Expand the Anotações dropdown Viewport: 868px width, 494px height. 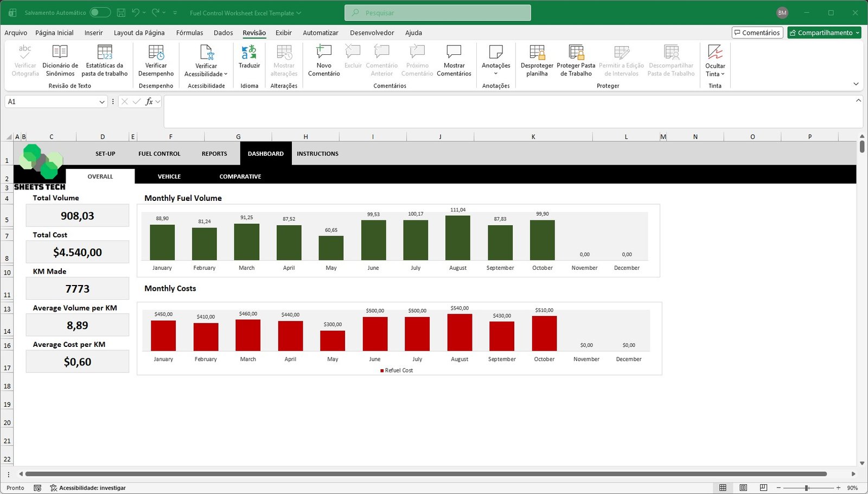pos(496,74)
